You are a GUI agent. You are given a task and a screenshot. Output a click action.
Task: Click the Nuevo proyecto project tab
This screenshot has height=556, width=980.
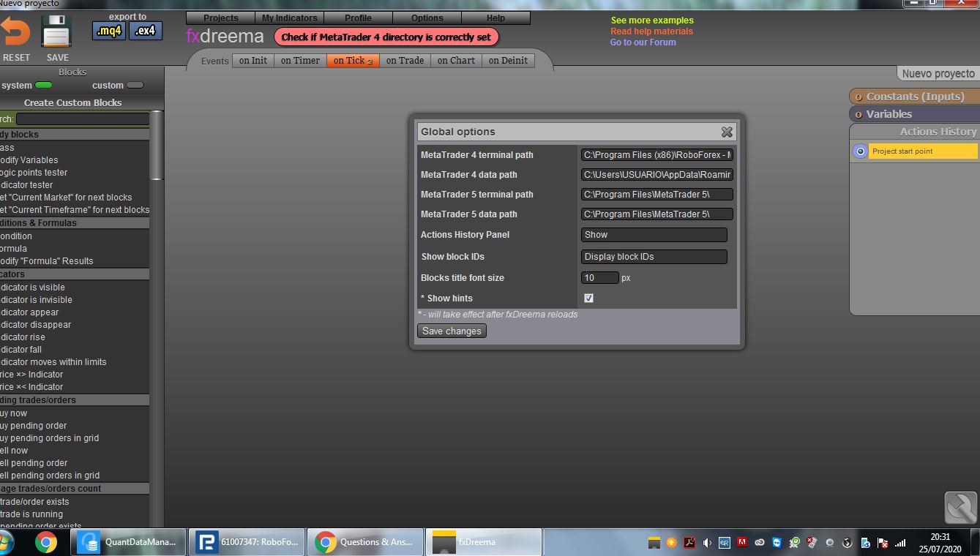point(938,74)
